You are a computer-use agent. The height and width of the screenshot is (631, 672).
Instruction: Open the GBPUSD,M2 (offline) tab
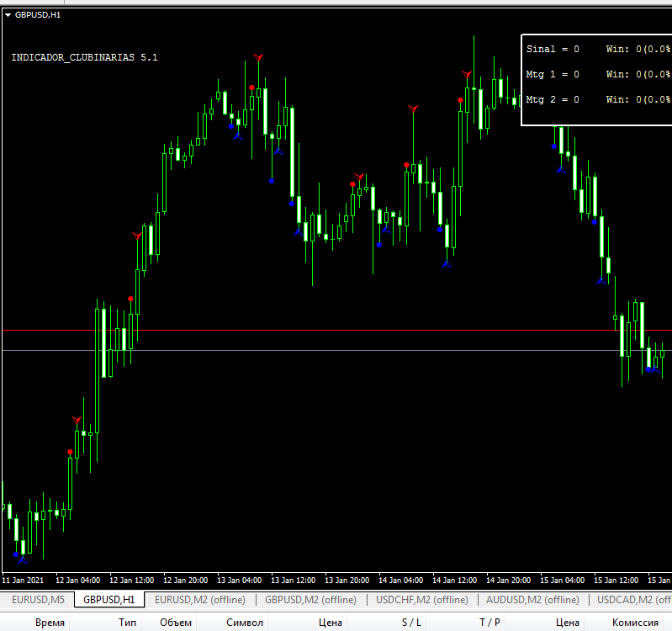pyautogui.click(x=310, y=599)
